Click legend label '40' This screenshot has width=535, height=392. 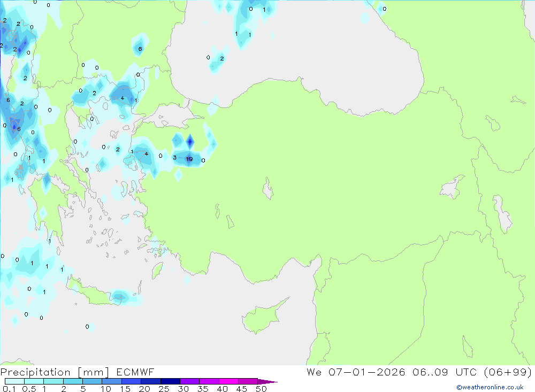pos(222,389)
